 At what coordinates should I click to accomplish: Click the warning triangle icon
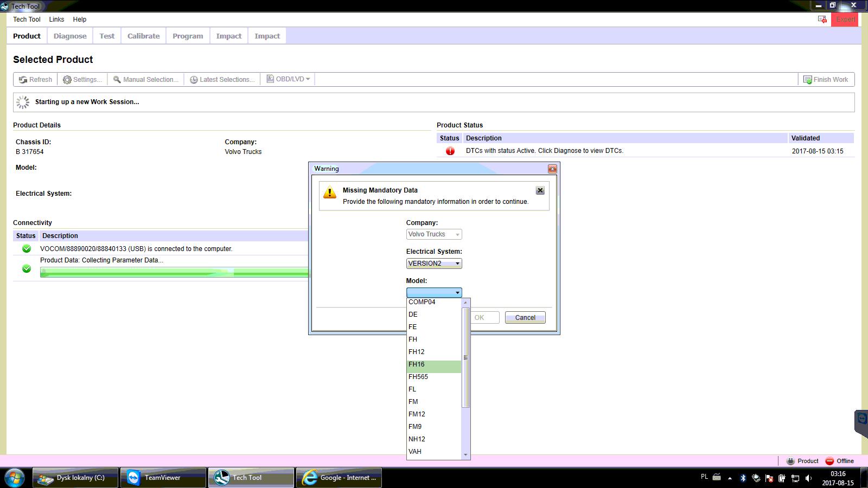click(x=330, y=192)
